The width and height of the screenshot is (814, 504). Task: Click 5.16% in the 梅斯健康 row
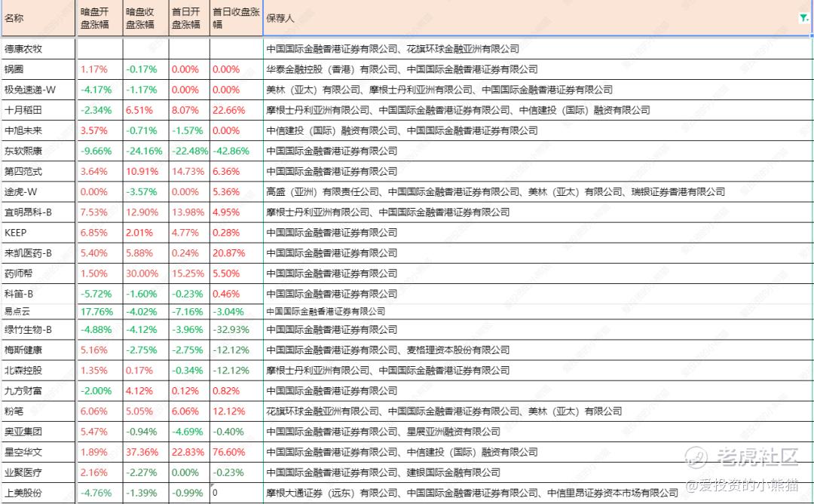(x=94, y=350)
